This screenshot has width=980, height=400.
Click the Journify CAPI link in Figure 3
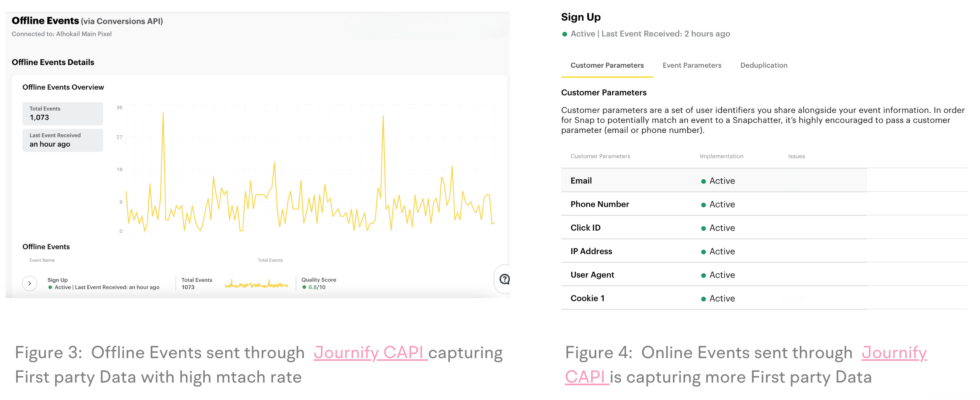(370, 353)
